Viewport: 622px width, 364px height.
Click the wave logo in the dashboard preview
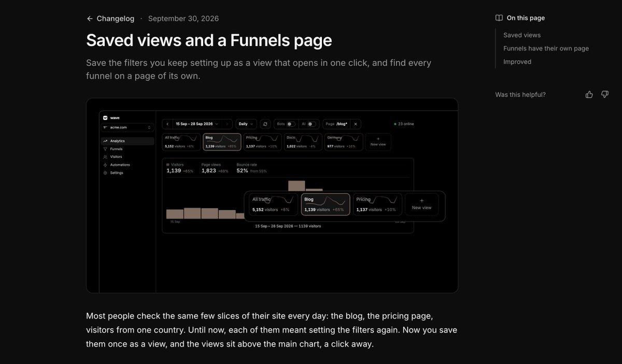point(105,118)
